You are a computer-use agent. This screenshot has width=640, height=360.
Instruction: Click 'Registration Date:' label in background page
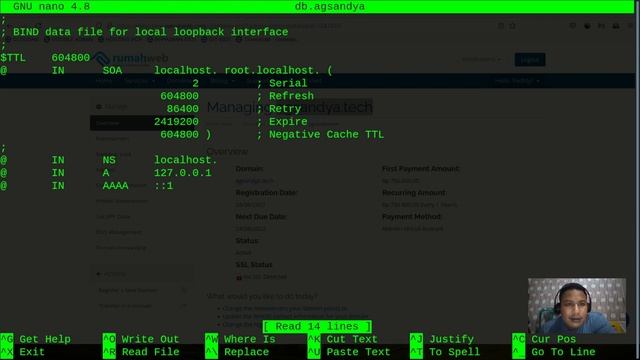pos(266,193)
